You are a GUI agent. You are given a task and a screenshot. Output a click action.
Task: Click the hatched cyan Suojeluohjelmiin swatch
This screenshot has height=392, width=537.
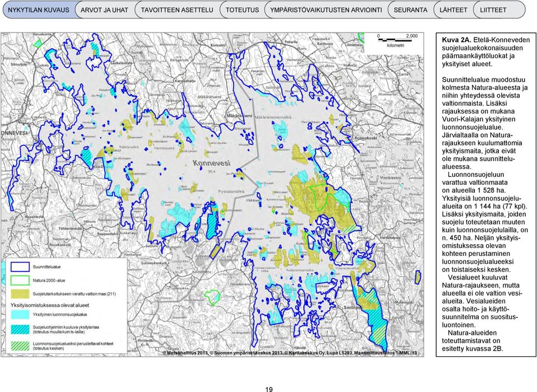tap(20, 329)
